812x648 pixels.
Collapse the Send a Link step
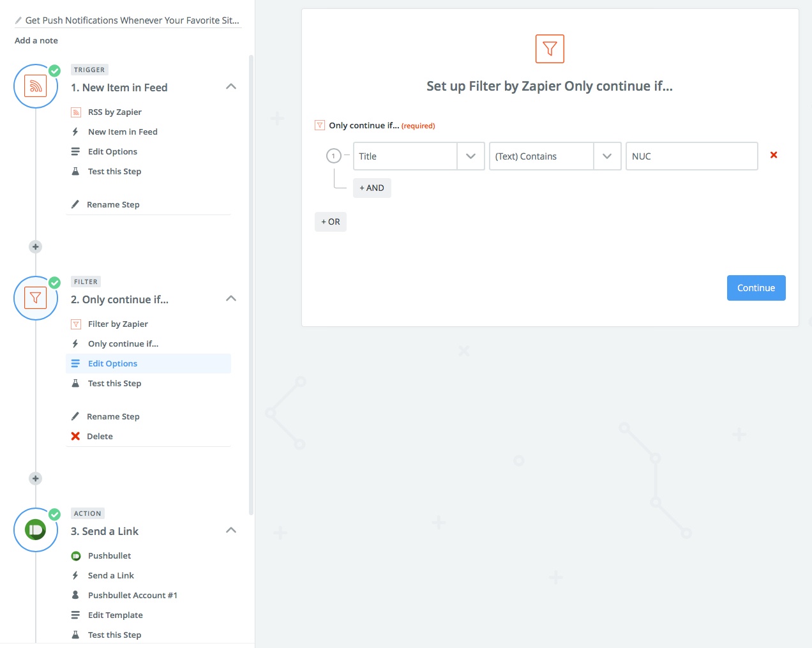(x=231, y=531)
